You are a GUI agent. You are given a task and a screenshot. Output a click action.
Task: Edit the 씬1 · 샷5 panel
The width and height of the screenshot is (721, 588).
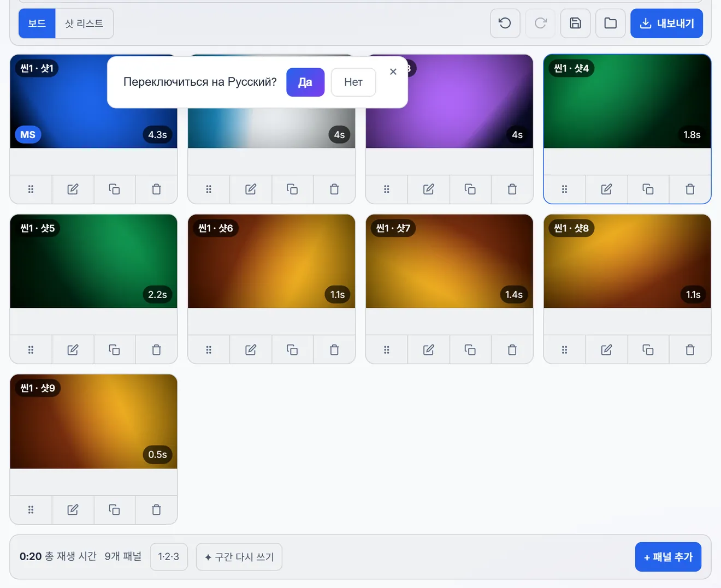(73, 349)
